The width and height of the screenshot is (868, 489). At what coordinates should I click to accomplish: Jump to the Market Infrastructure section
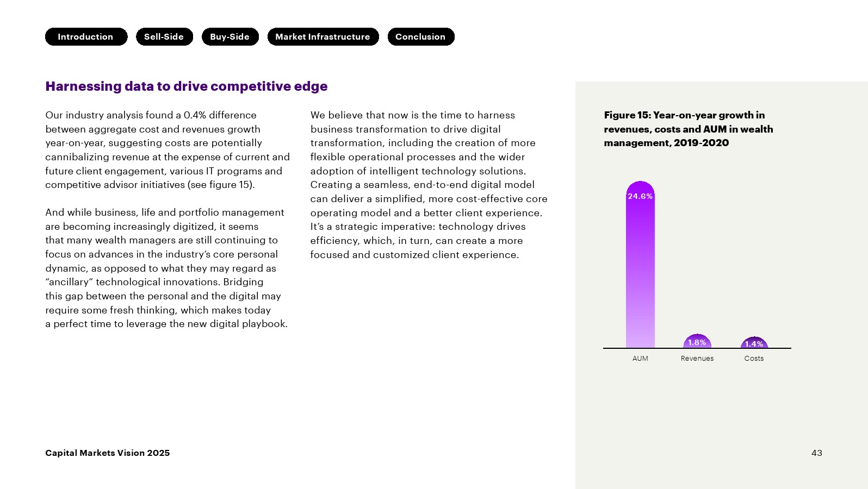click(x=323, y=37)
